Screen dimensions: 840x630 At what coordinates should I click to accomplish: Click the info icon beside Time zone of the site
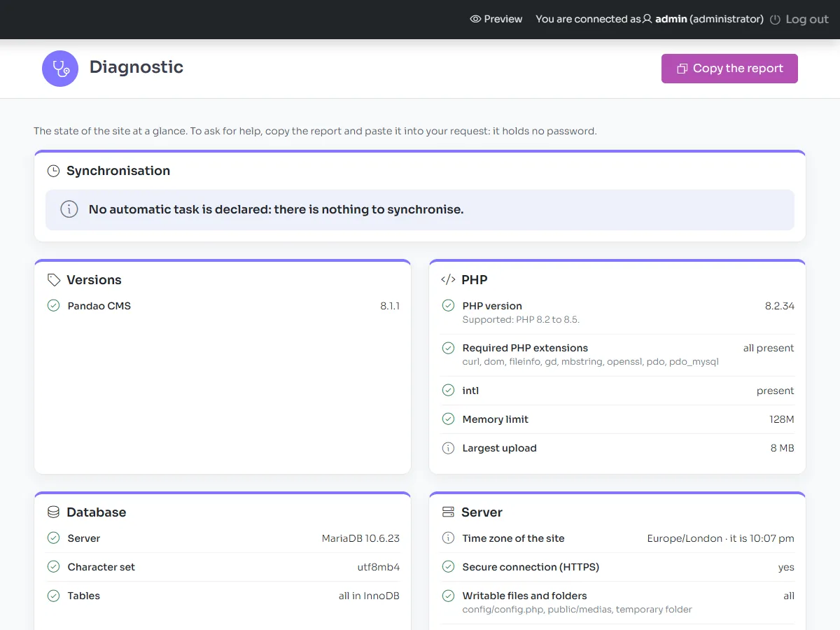coord(448,538)
